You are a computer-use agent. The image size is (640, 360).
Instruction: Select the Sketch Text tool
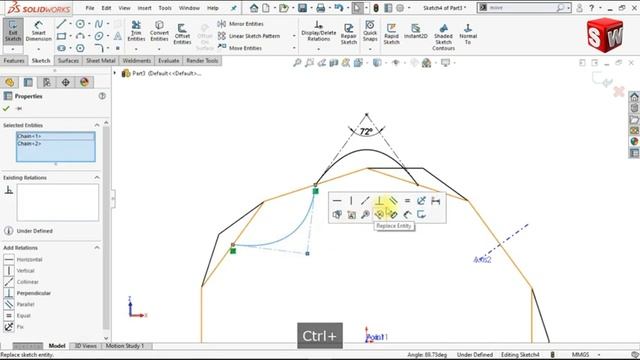(118, 36)
